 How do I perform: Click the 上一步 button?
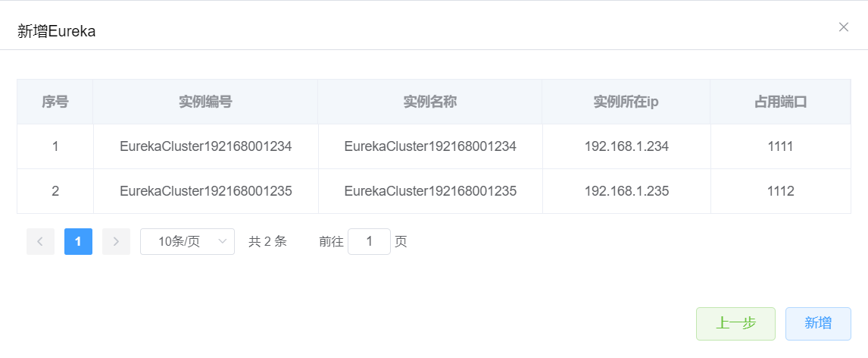click(735, 324)
